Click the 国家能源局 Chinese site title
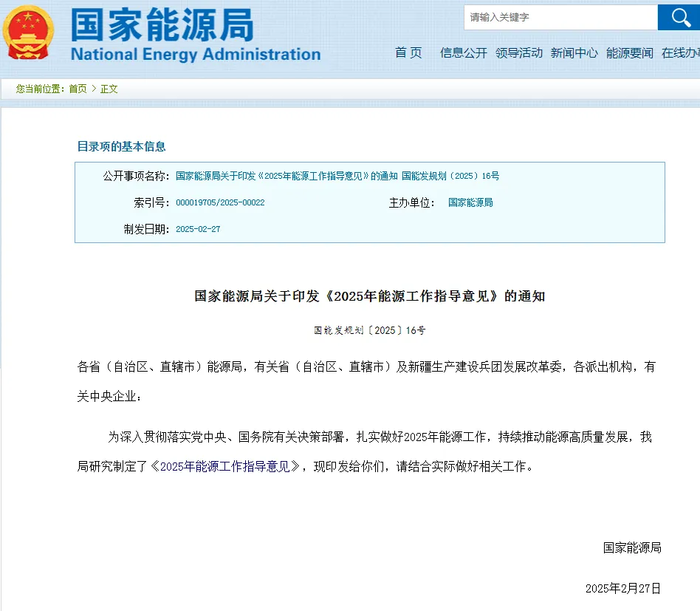This screenshot has width=700, height=611. click(162, 26)
